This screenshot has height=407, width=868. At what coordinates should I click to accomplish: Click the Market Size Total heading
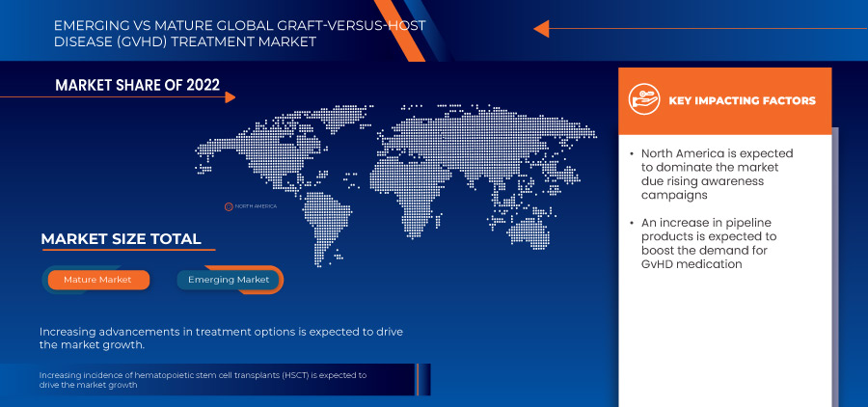pyautogui.click(x=122, y=239)
